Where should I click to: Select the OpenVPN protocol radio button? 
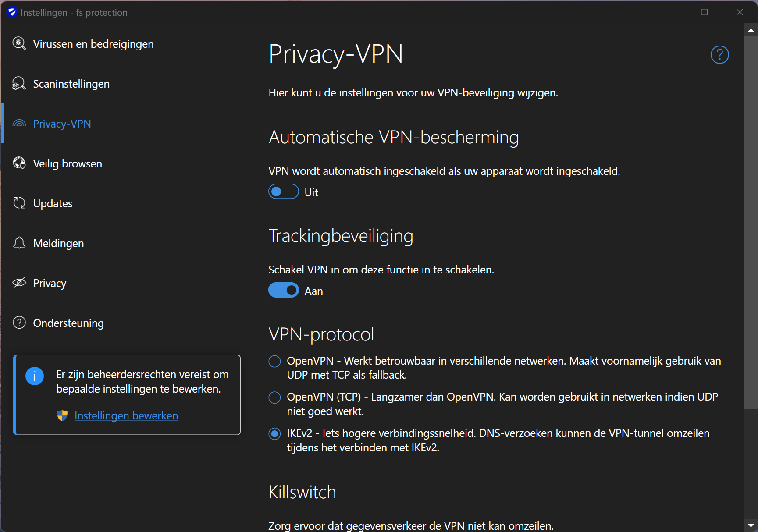point(274,361)
